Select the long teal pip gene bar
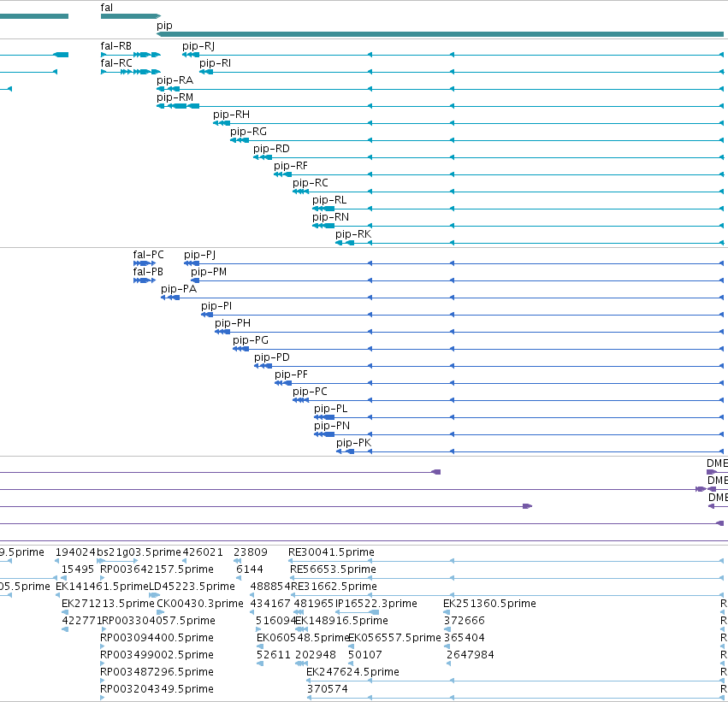Screen dimensions: 728x702 pyautogui.click(x=441, y=34)
